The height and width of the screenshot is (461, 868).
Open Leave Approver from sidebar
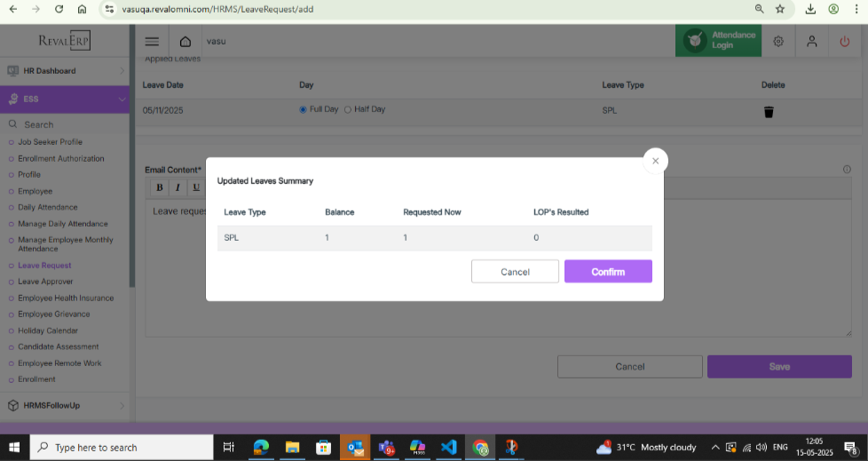(x=45, y=282)
